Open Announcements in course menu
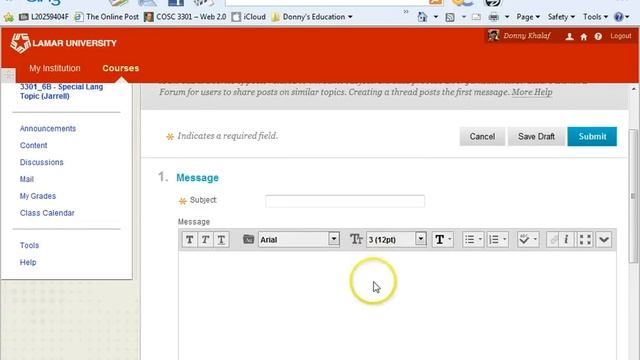This screenshot has height=360, width=640. [x=48, y=129]
